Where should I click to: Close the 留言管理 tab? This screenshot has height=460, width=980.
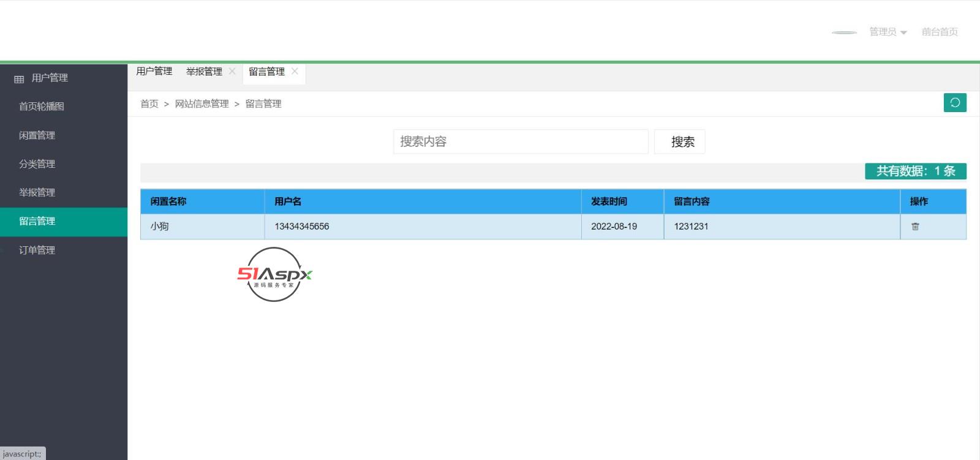pyautogui.click(x=295, y=71)
